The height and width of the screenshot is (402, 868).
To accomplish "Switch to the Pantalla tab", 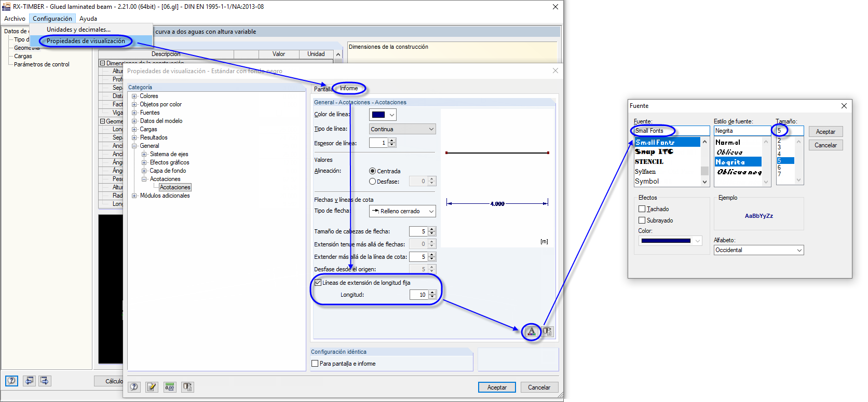I will [323, 89].
